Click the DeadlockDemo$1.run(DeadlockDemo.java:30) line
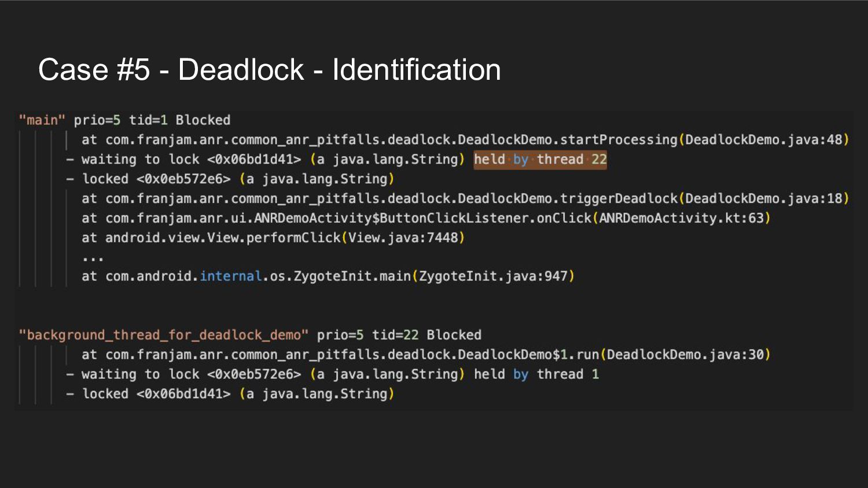Image resolution: width=868 pixels, height=488 pixels. 426,355
